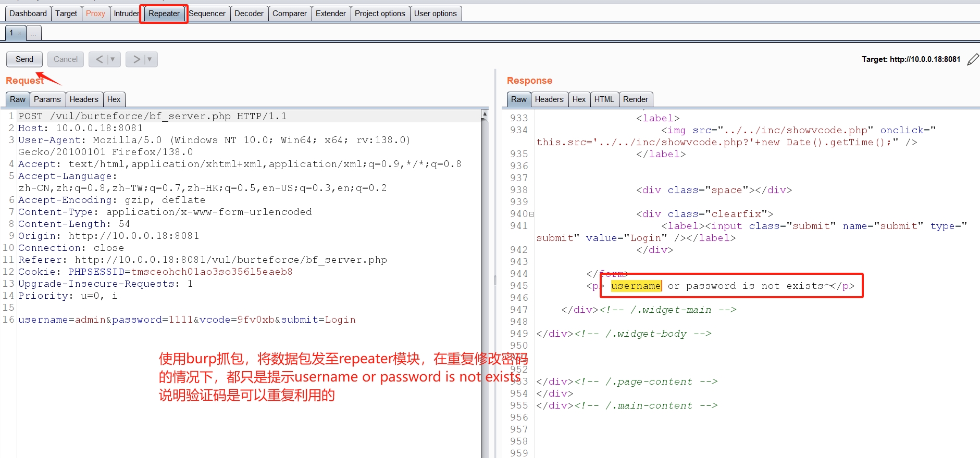Go to the Intruder tab
980x458 pixels.
tap(126, 14)
